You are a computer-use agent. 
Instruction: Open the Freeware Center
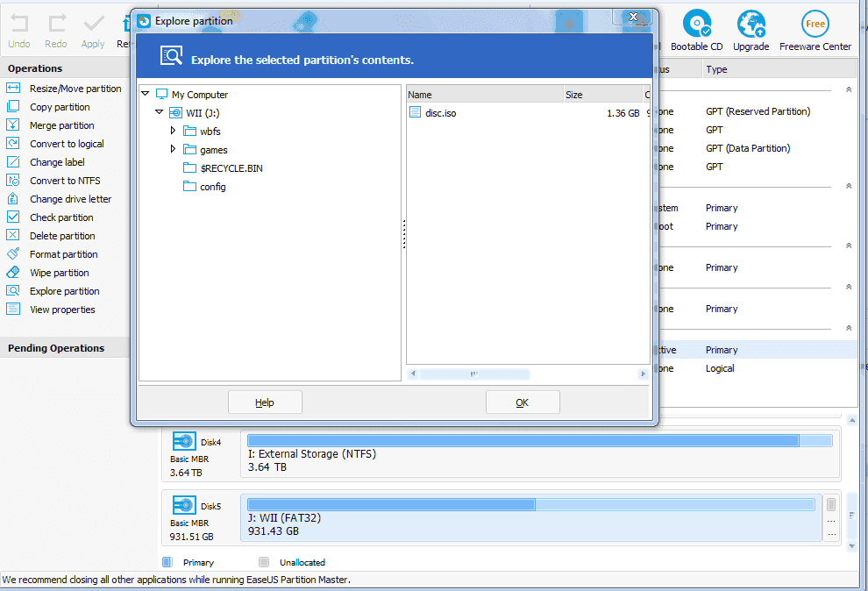(815, 31)
